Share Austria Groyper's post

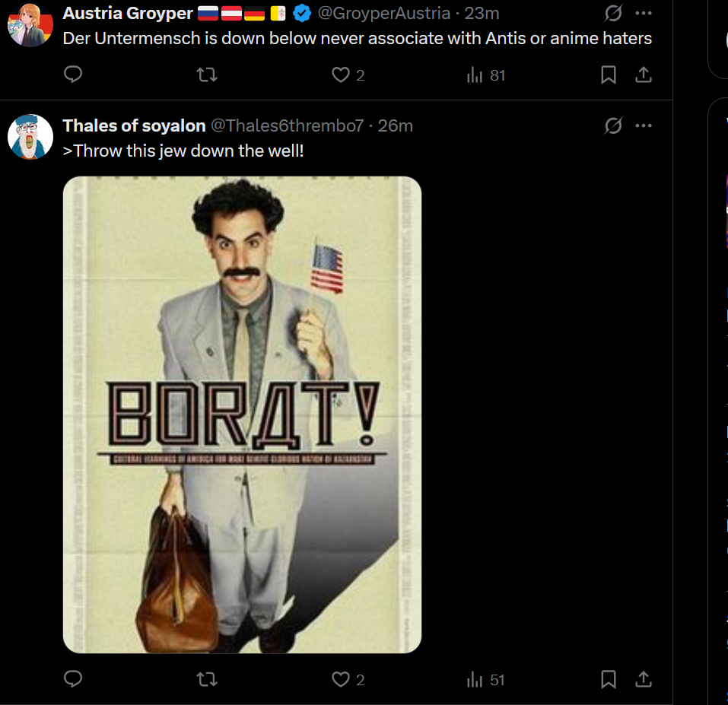click(x=643, y=75)
